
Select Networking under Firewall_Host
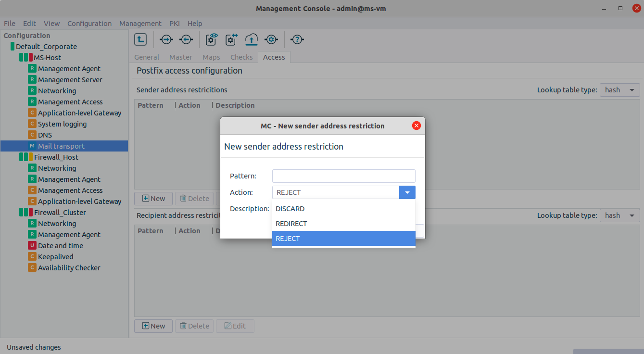57,168
